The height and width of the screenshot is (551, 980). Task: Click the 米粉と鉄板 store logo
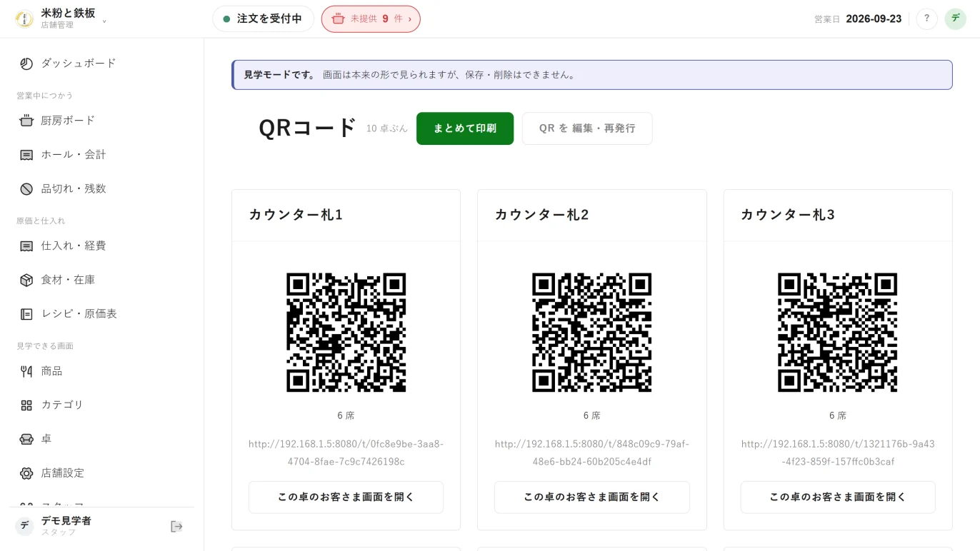click(24, 19)
